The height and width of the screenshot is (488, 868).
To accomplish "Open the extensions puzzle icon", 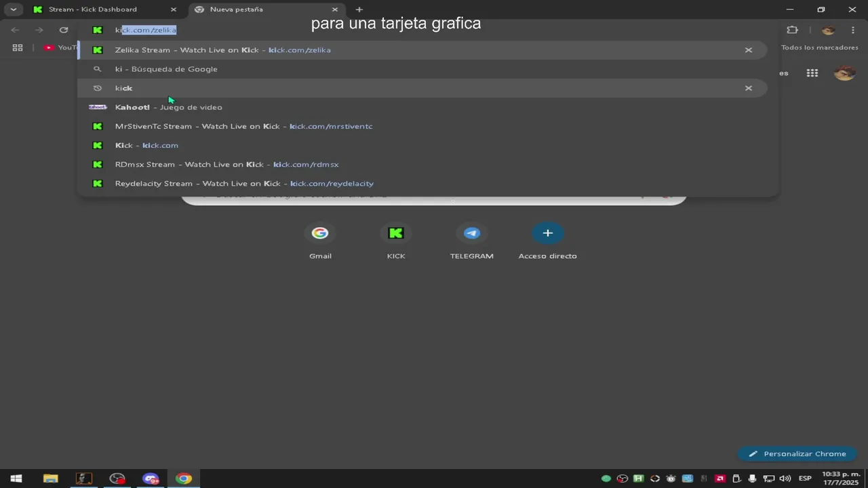I will tap(792, 30).
